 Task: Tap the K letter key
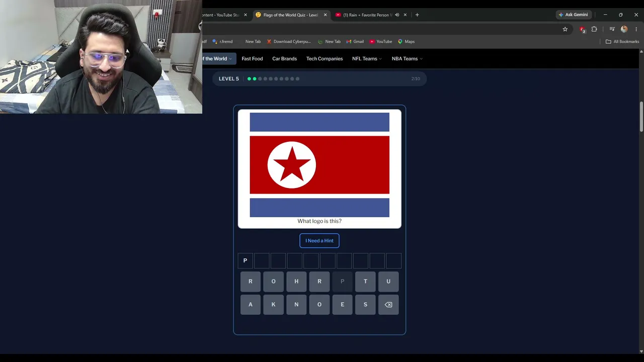[x=273, y=305]
